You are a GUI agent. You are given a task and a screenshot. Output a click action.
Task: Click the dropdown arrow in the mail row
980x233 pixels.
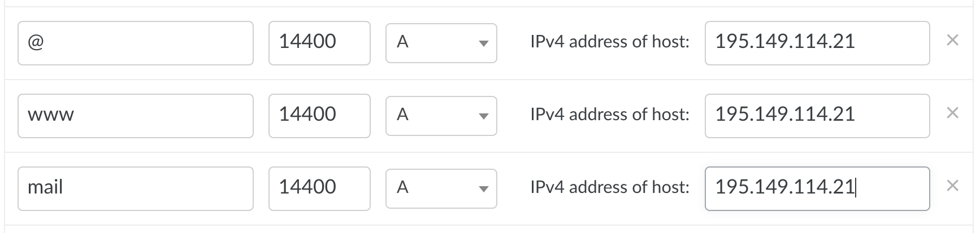483,189
